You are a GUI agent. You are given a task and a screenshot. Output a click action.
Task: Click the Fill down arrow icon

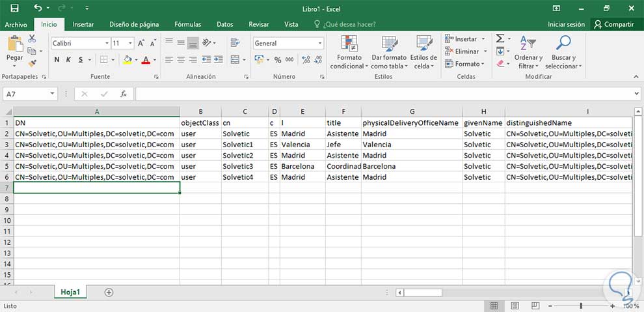click(500, 51)
